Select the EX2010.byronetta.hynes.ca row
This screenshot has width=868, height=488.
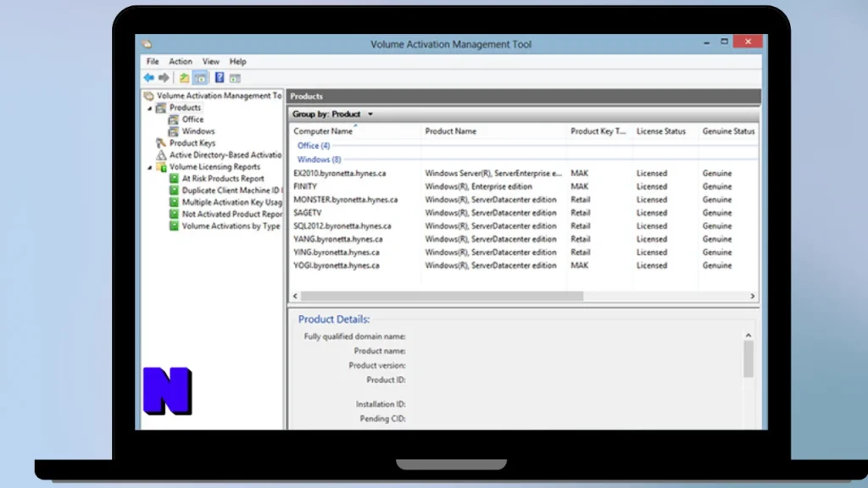click(x=523, y=173)
